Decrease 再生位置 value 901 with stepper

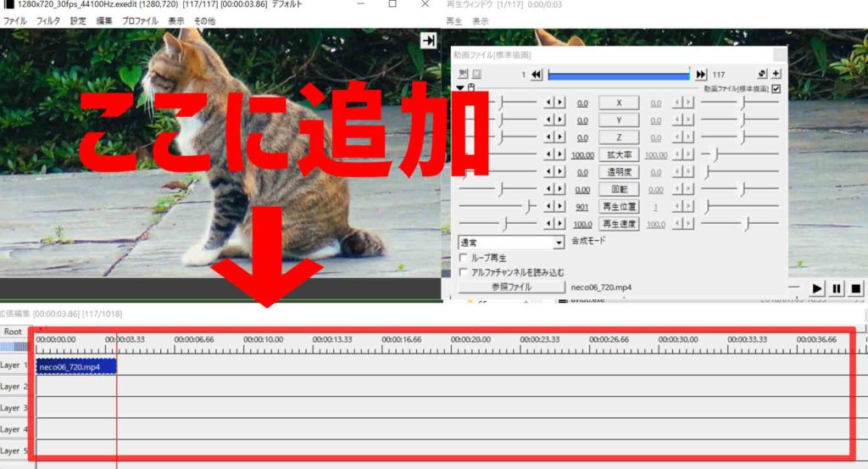[x=548, y=206]
